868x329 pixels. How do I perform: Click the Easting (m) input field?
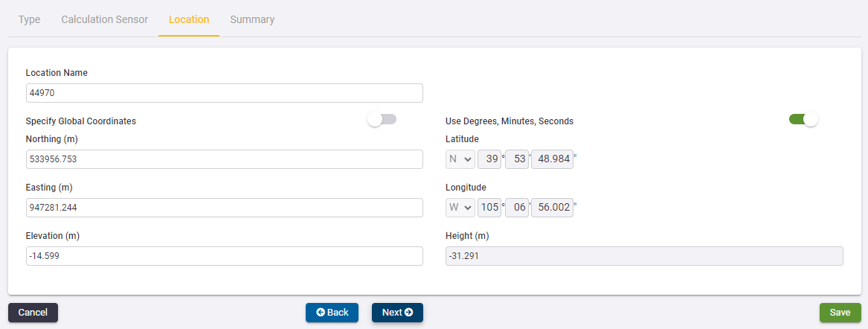tap(224, 208)
